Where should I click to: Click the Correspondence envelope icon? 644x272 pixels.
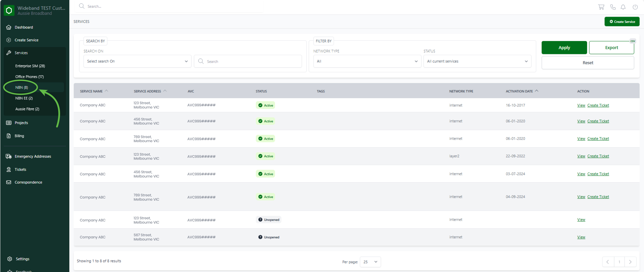[x=9, y=182]
